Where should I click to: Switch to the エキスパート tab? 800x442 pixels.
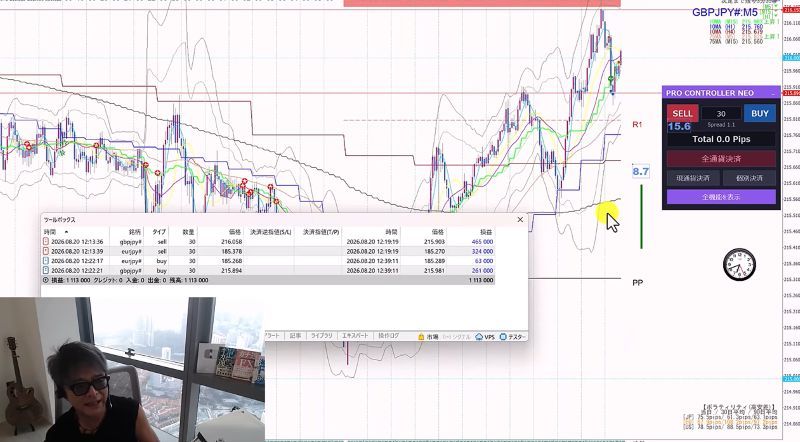(355, 336)
